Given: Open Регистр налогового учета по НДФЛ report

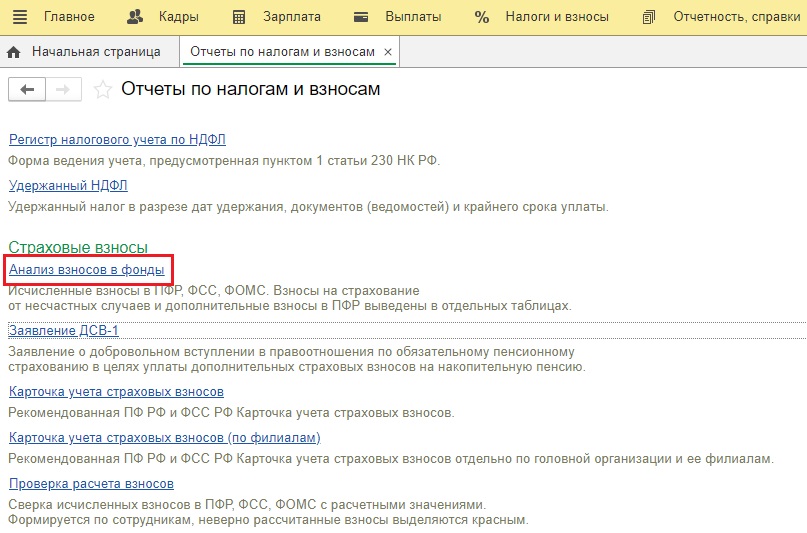Looking at the screenshot, I should (117, 139).
